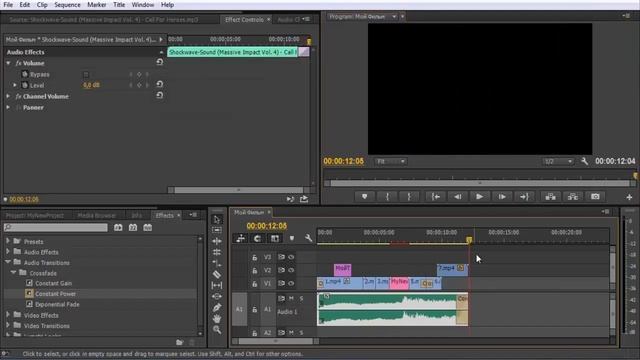Screen dimensions: 640x360
Task: Click Add Marker in Program monitor
Action: tap(364, 197)
